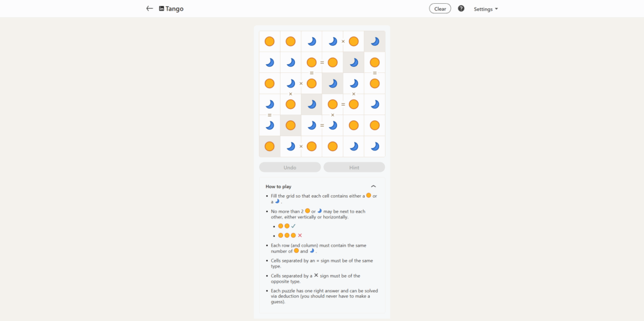Click the LinkedIn logo beside Tango

click(x=162, y=9)
